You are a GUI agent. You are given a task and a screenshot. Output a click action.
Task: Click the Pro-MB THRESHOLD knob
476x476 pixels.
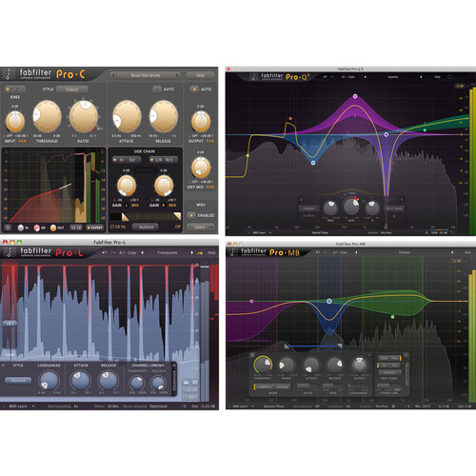(x=263, y=365)
